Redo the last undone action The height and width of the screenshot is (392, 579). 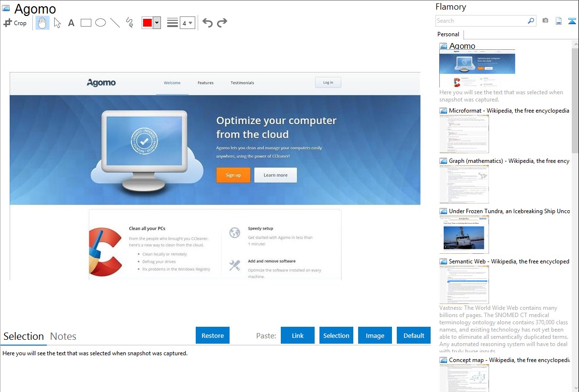(x=222, y=23)
